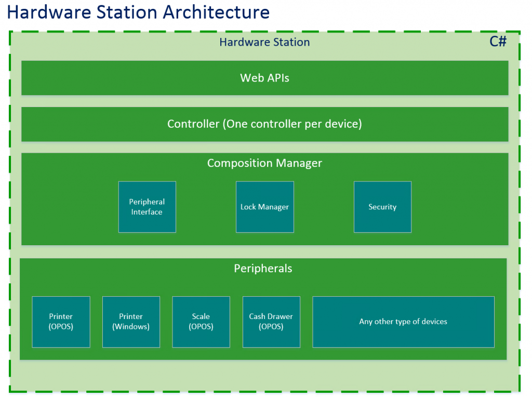Select the Lock Manager box

[265, 207]
